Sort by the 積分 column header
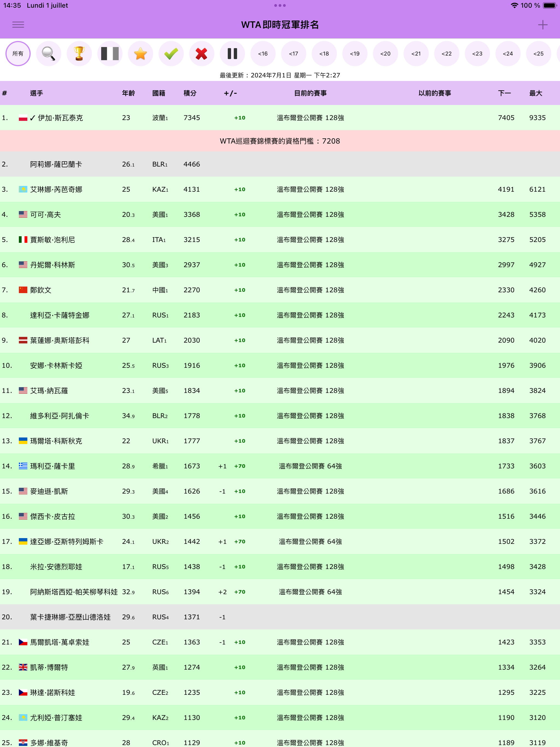The height and width of the screenshot is (747, 560). (190, 93)
